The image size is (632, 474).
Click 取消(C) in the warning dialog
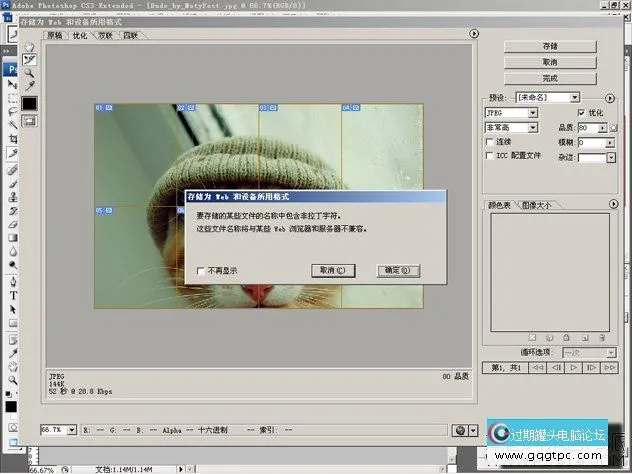click(x=333, y=270)
